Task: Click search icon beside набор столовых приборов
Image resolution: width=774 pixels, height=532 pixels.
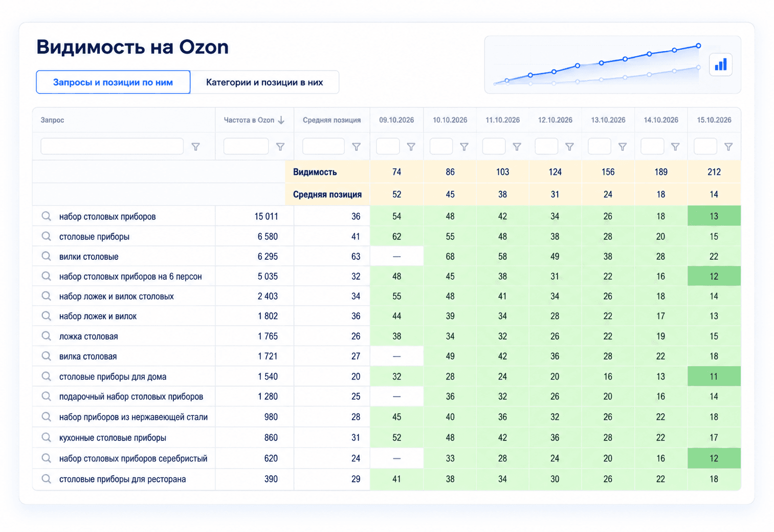Action: (47, 216)
